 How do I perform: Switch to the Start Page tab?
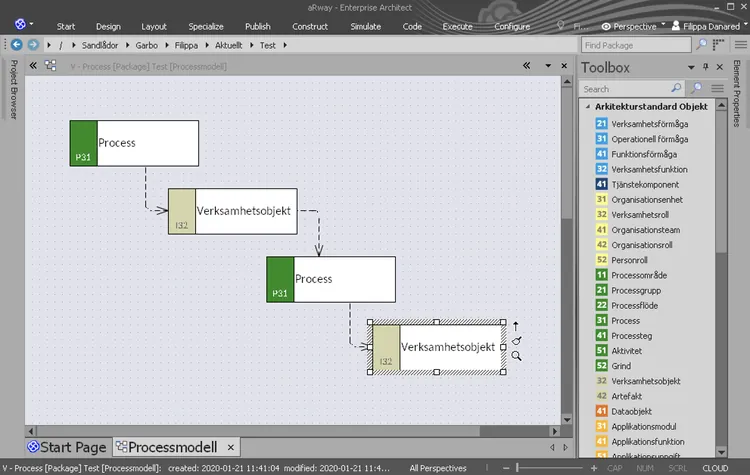66,447
